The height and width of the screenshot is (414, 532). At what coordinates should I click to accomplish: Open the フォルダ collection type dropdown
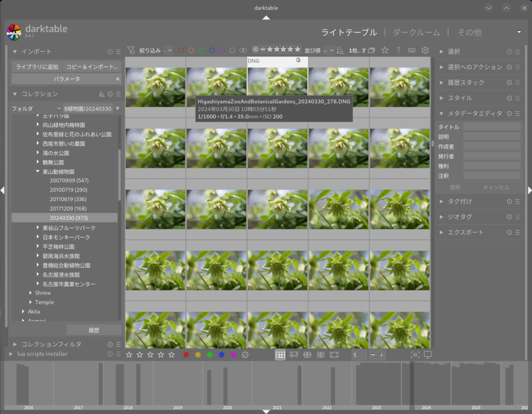coord(36,109)
